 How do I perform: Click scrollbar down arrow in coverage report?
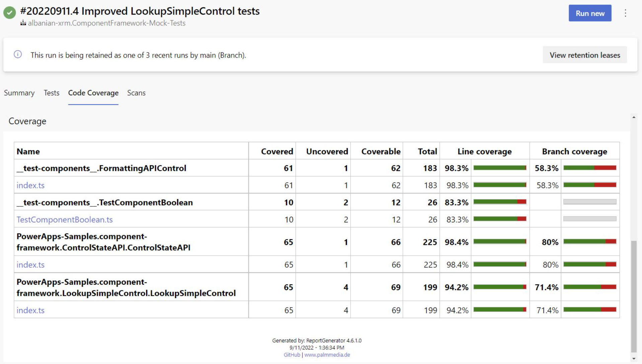click(x=634, y=359)
